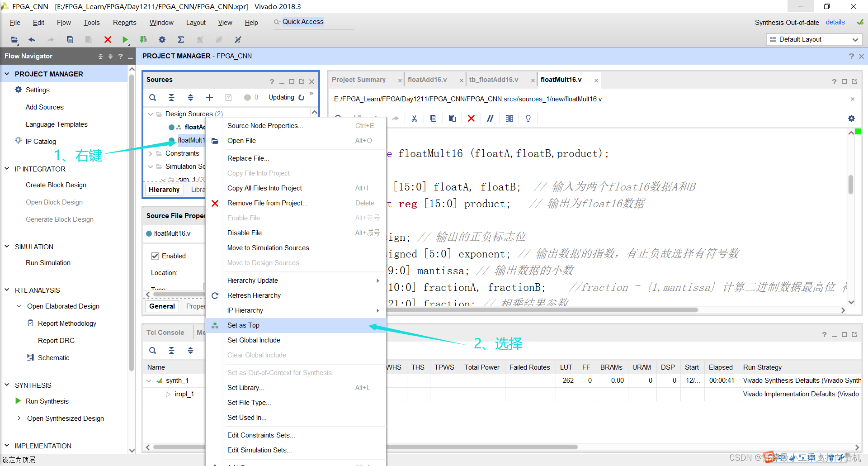Click the Tcl Console tab
868x466 pixels.
pos(165,333)
